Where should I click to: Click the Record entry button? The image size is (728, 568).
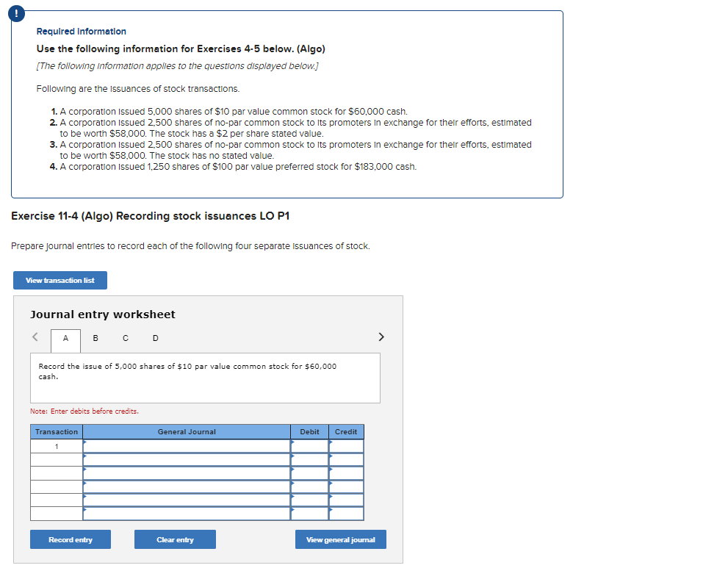click(x=70, y=539)
